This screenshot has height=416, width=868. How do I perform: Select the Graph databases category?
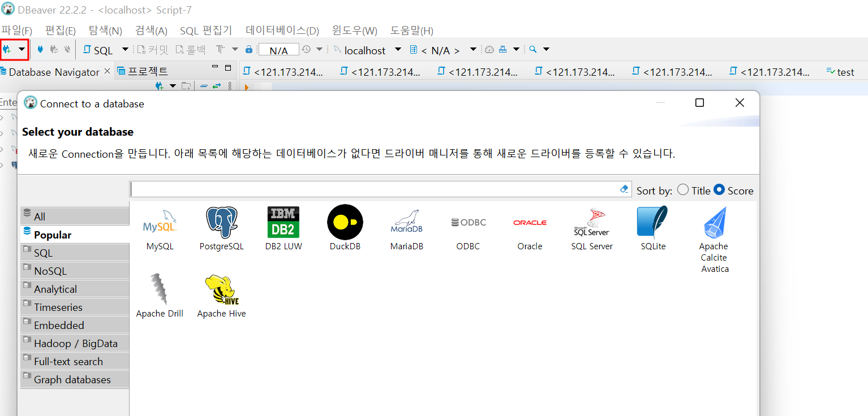[x=75, y=379]
